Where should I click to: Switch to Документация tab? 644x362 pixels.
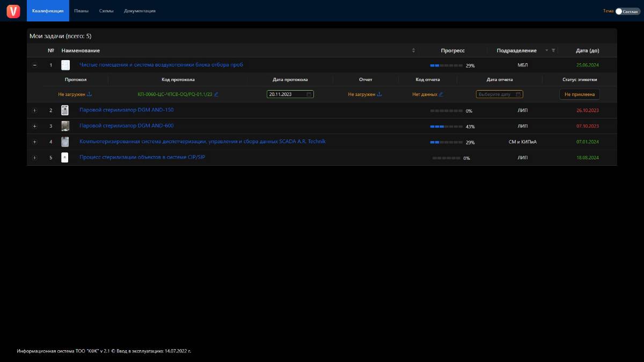(140, 11)
